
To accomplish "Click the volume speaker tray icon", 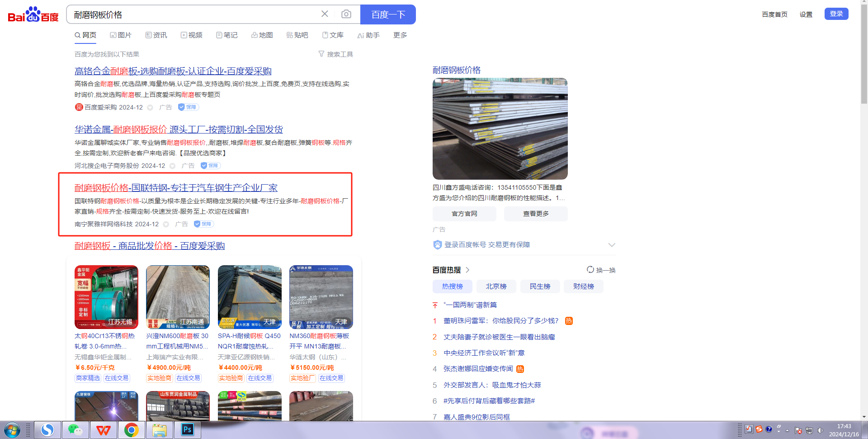I will pyautogui.click(x=821, y=430).
